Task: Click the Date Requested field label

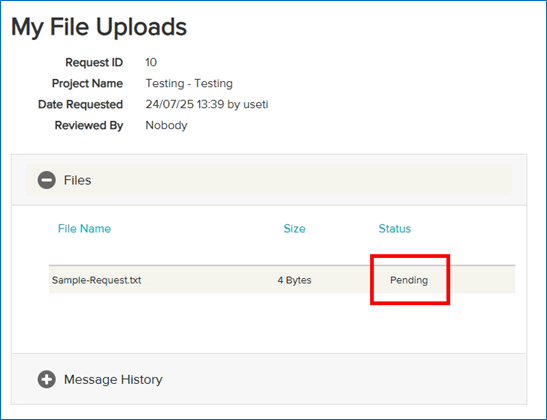Action: 81,104
